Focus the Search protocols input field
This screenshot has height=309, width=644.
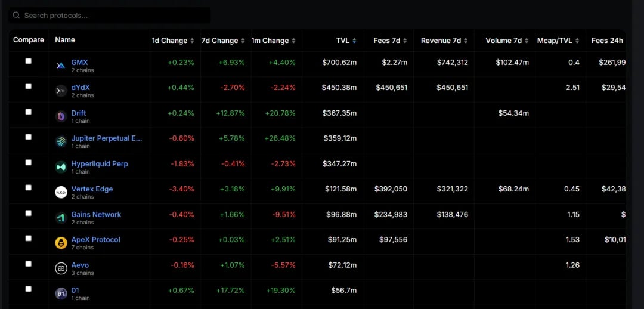coord(109,15)
